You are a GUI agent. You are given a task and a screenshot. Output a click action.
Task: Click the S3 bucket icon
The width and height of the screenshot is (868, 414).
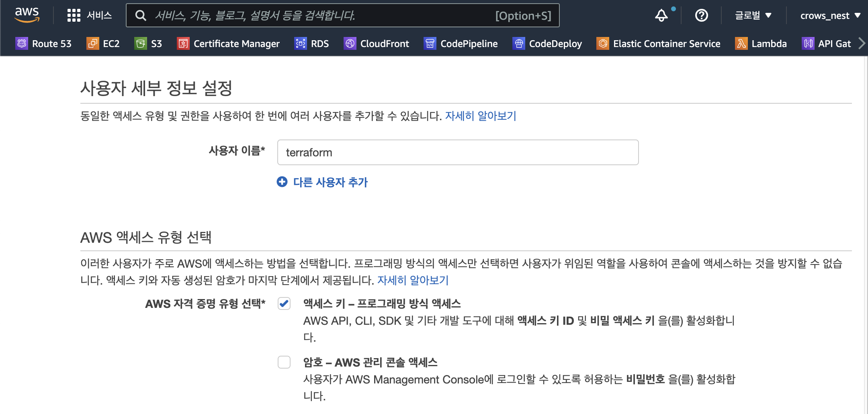click(141, 43)
